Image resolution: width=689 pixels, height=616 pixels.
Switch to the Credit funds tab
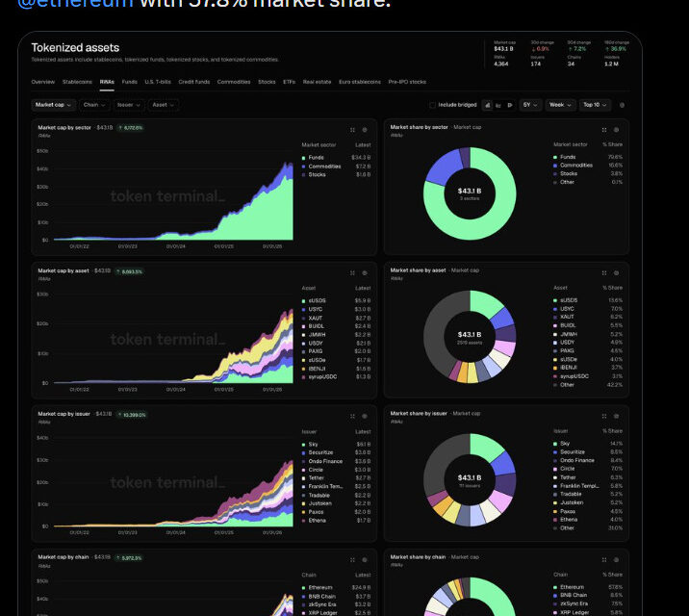[194, 82]
